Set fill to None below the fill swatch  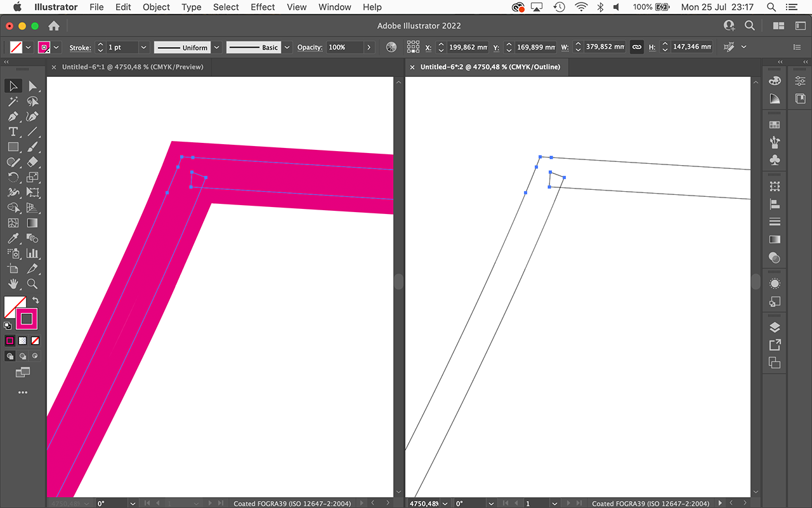pos(34,341)
